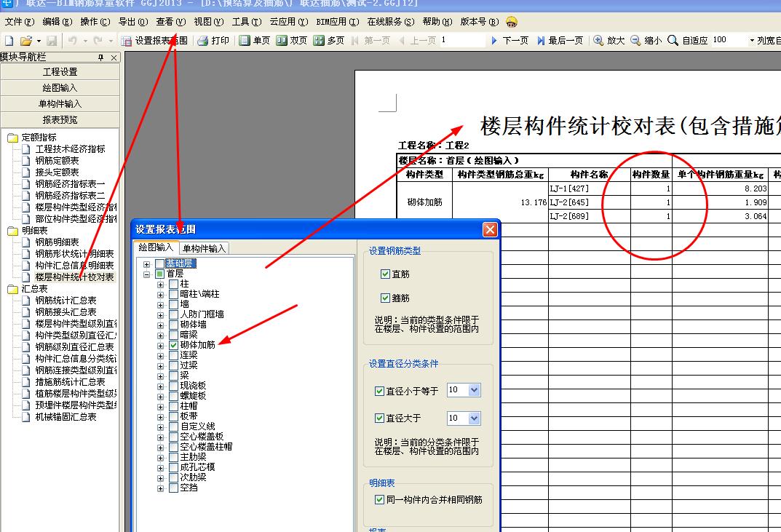
Task: Open BIM应用(I) menu
Action: pyautogui.click(x=337, y=22)
